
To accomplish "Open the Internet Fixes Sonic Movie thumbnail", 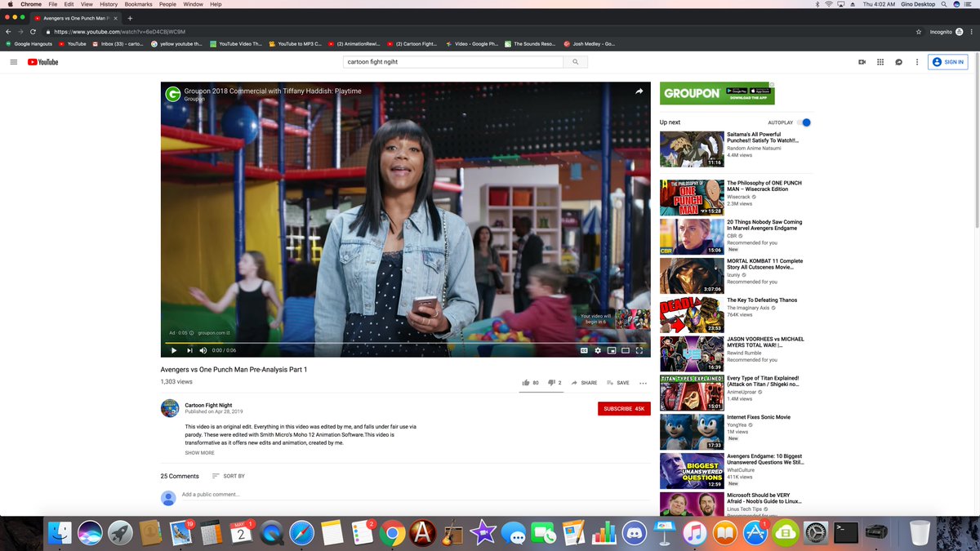I will pos(692,432).
